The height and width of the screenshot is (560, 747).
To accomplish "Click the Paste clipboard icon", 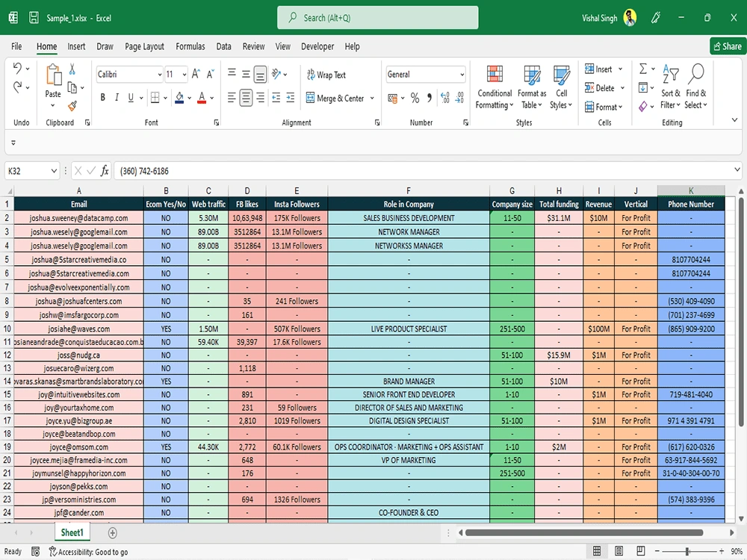I will pos(53,75).
